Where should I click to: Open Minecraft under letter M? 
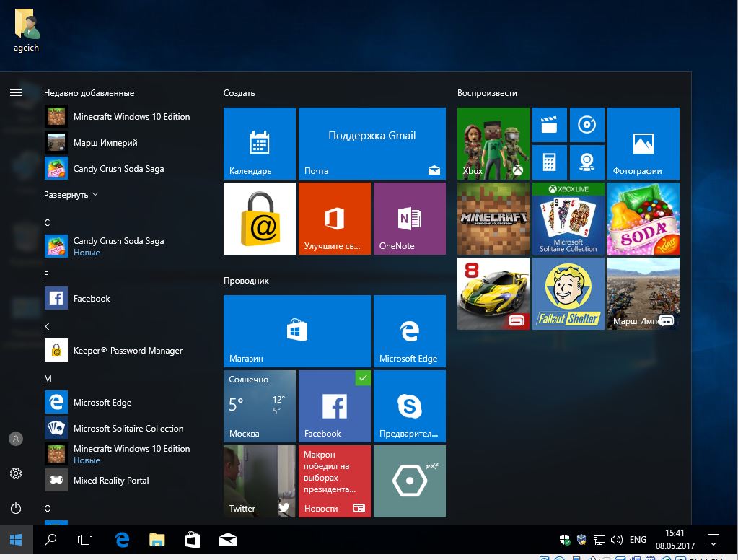pos(123,454)
